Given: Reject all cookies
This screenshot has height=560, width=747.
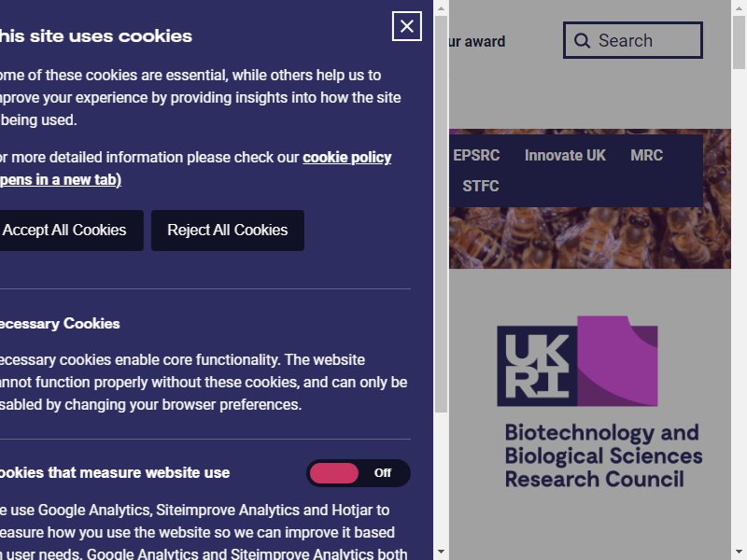Looking at the screenshot, I should (227, 230).
